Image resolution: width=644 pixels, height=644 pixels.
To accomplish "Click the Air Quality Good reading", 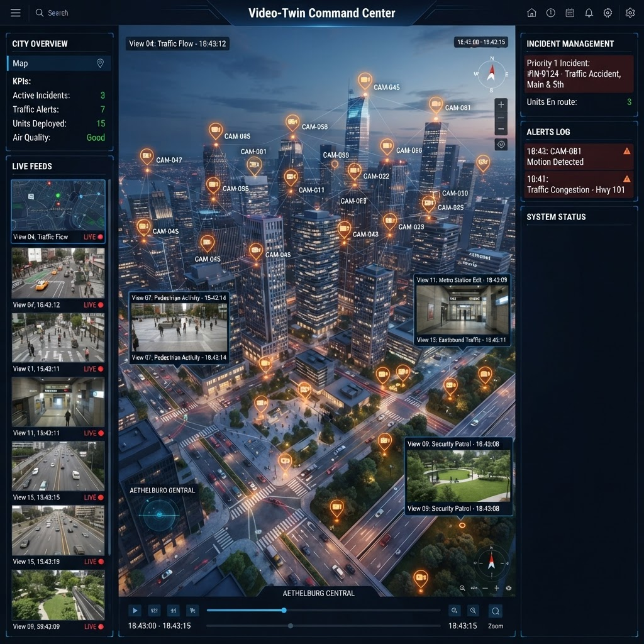I will [x=96, y=138].
